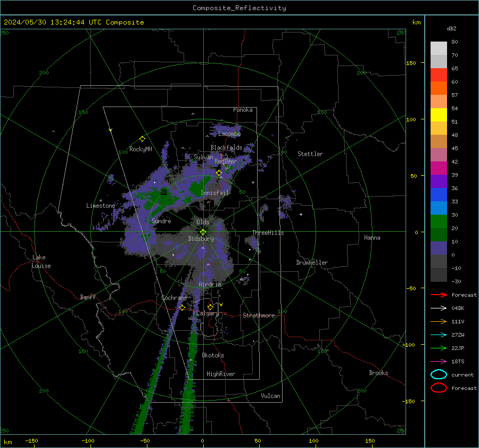479x448 pixels.
Task: Click the 'Airdrie' map label
Action: pos(210,284)
